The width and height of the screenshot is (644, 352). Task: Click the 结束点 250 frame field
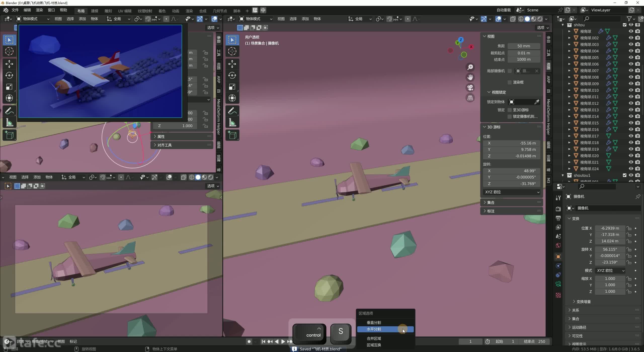click(534, 341)
